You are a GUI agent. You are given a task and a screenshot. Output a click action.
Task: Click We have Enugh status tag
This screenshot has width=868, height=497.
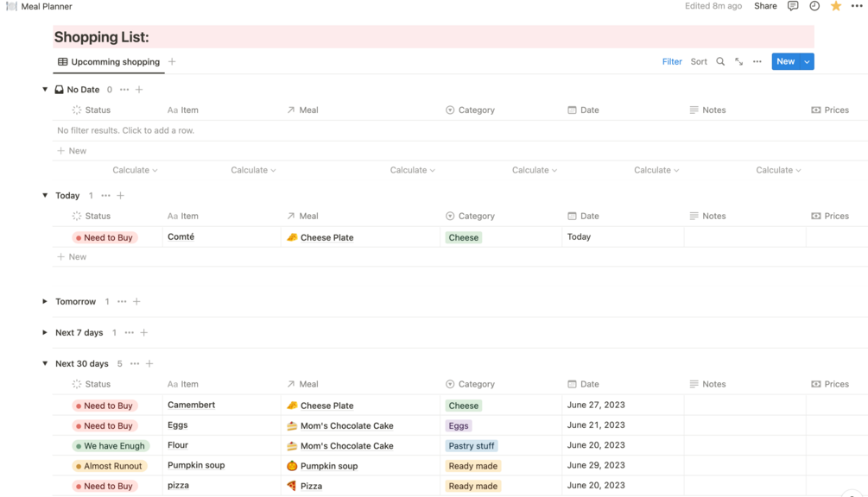click(x=111, y=446)
